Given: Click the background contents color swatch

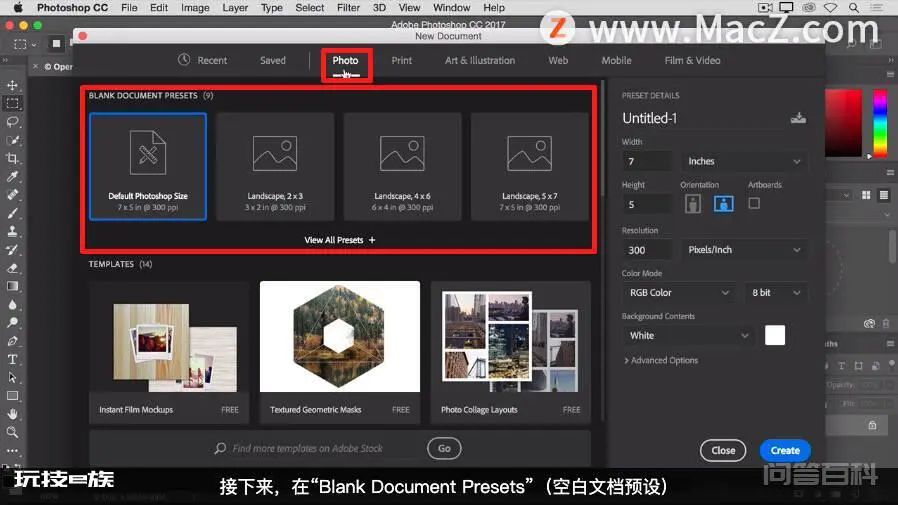Looking at the screenshot, I should point(775,335).
